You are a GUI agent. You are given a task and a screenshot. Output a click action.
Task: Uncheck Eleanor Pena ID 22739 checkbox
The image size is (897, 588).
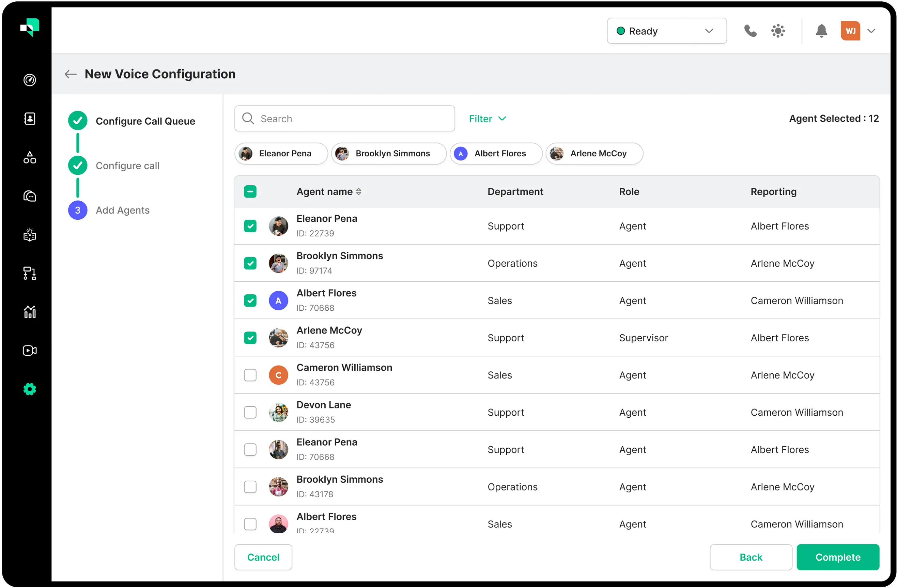(250, 226)
